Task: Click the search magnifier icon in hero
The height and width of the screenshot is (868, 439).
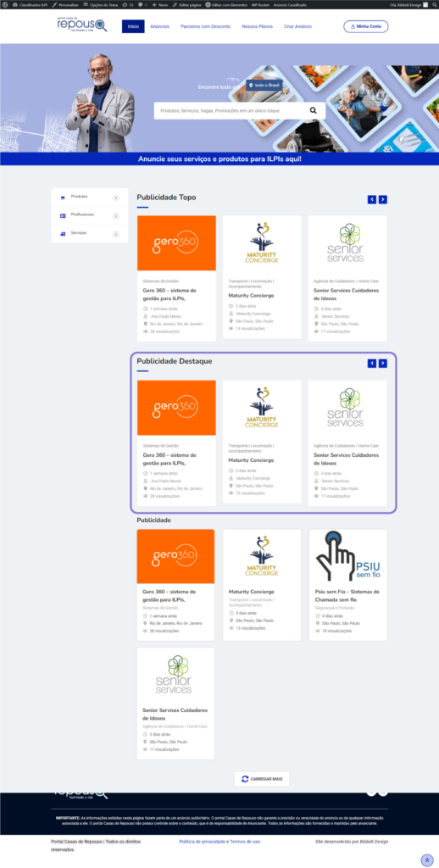Action: click(314, 111)
